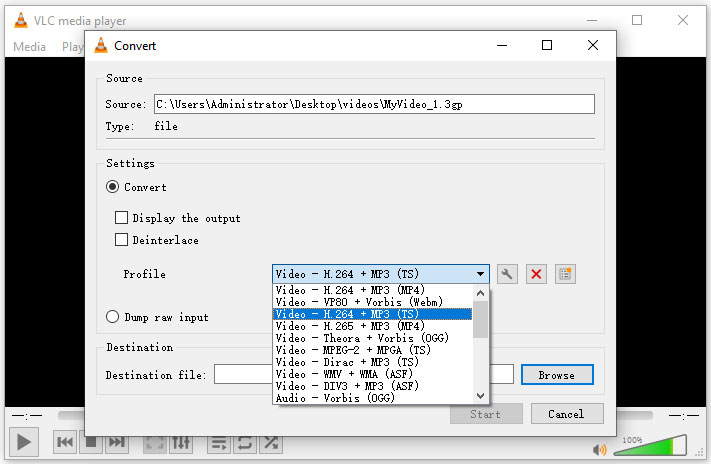Image resolution: width=711 pixels, height=464 pixels.
Task: Choose Video - H.264 + MP3 (MP4) profile
Action: tap(372, 290)
